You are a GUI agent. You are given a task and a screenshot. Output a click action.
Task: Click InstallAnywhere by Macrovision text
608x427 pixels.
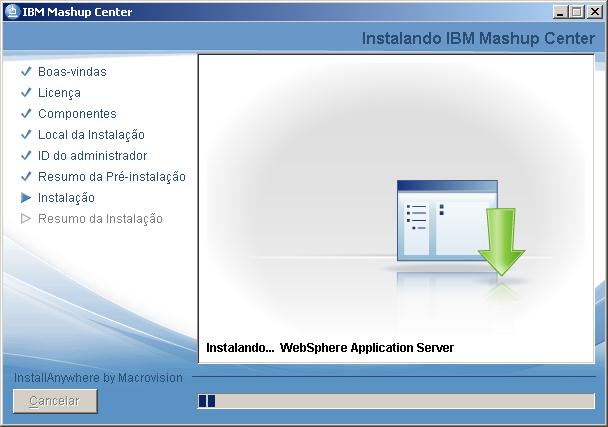(98, 378)
